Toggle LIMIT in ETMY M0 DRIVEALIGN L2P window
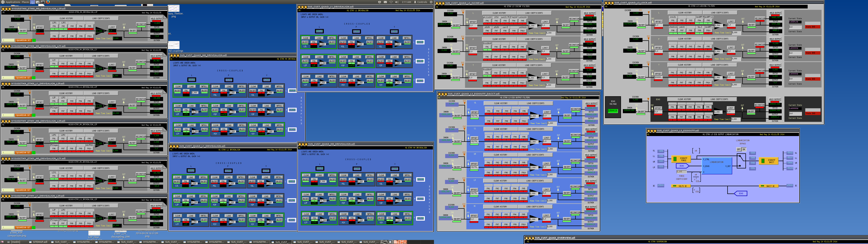868x244 pixels. pos(112,139)
